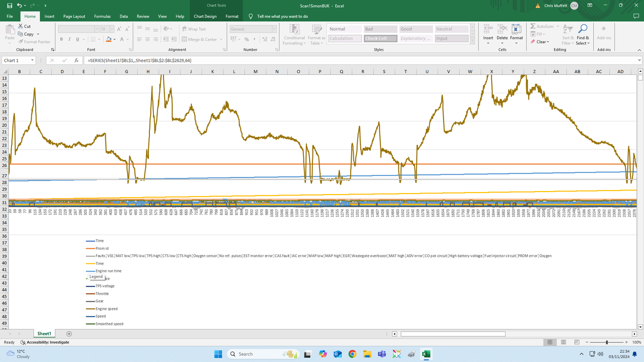Click the formula bar SERIES formula
This screenshot has height=362, width=644.
[x=139, y=60]
